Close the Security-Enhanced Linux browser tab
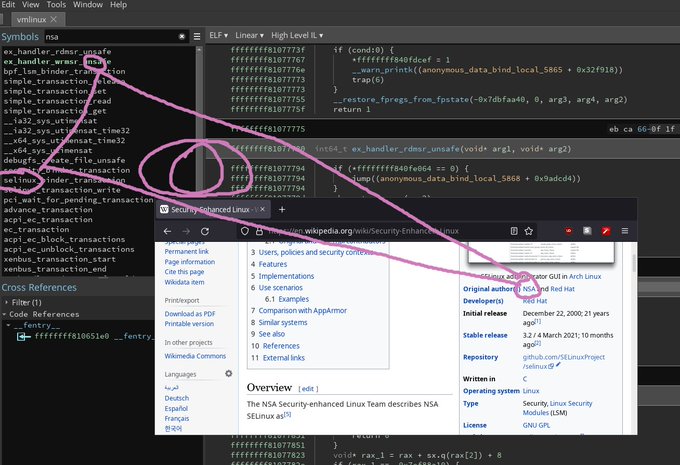This screenshot has width=680, height=465. [262, 210]
